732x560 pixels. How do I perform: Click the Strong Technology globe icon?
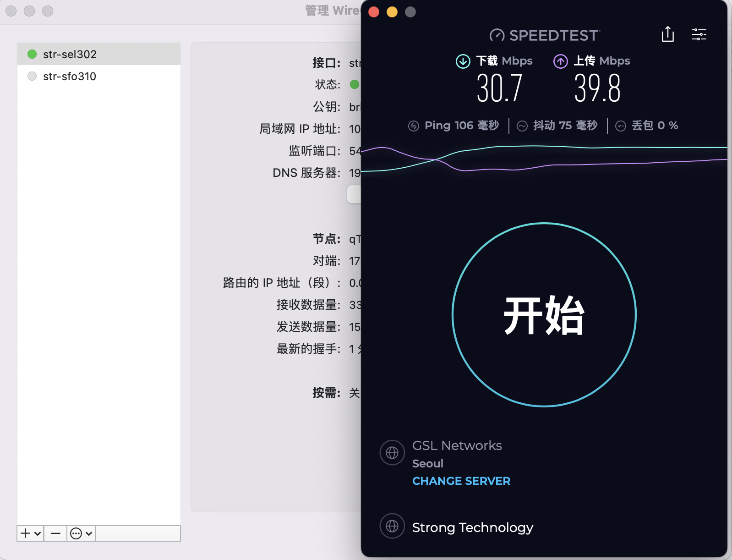coord(392,526)
